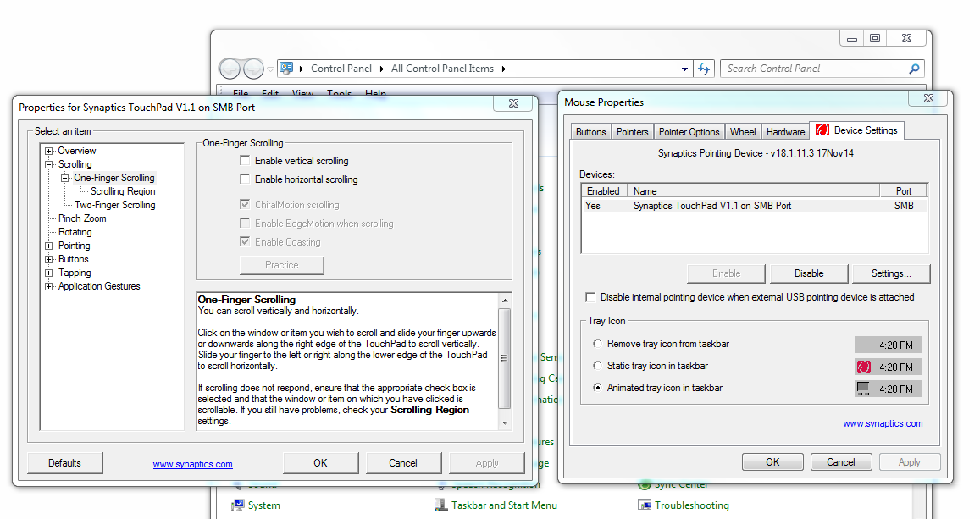This screenshot has width=980, height=519.
Task: Disable the Synaptics TouchPad device
Action: pyautogui.click(x=809, y=273)
